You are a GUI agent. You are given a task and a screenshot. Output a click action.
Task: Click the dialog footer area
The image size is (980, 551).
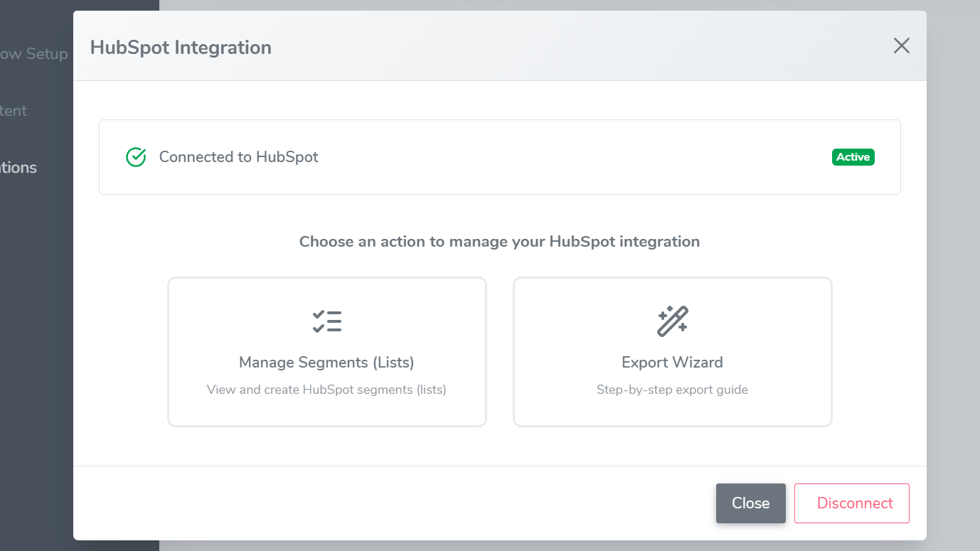pyautogui.click(x=391, y=503)
